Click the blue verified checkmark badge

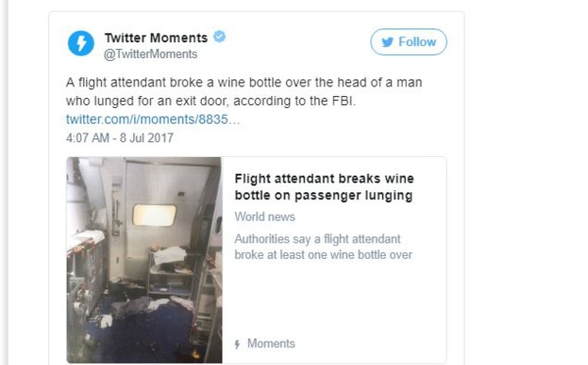click(220, 37)
